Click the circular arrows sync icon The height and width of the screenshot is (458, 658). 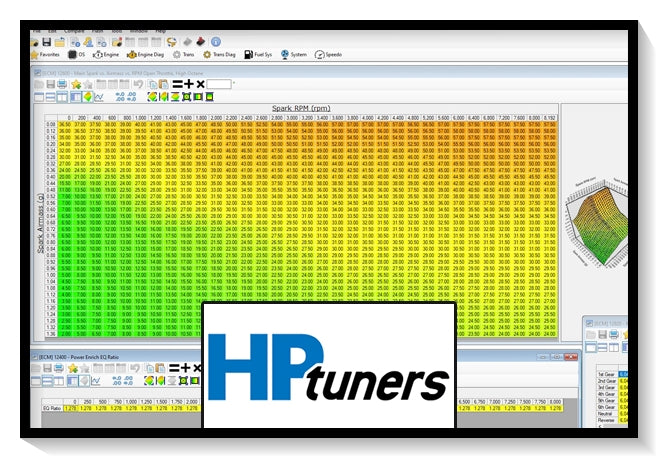[171, 42]
